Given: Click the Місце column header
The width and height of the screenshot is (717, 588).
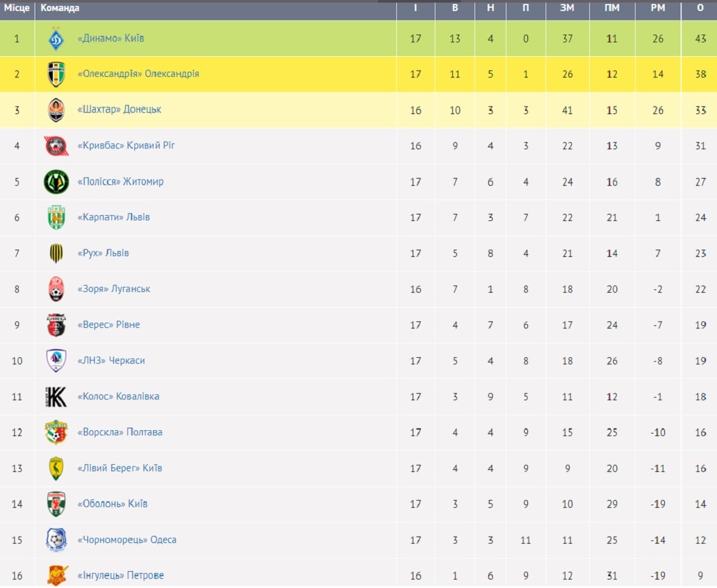Looking at the screenshot, I should (x=17, y=8).
